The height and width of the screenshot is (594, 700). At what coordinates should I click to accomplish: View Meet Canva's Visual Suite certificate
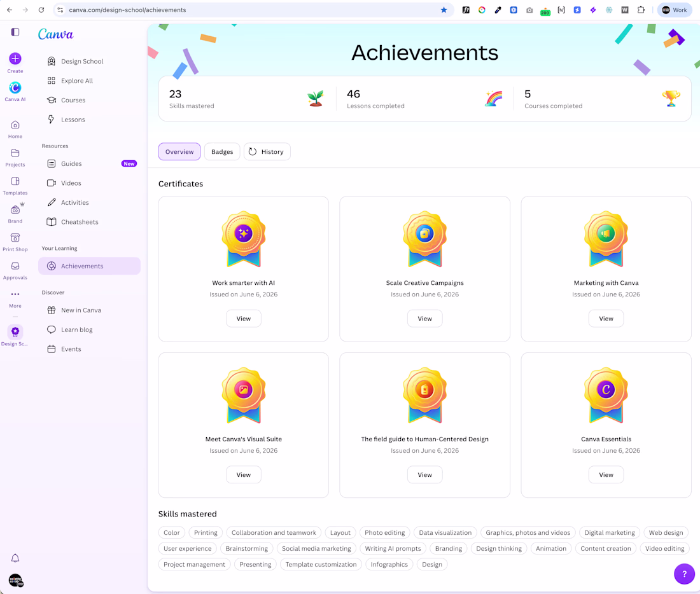pyautogui.click(x=244, y=475)
